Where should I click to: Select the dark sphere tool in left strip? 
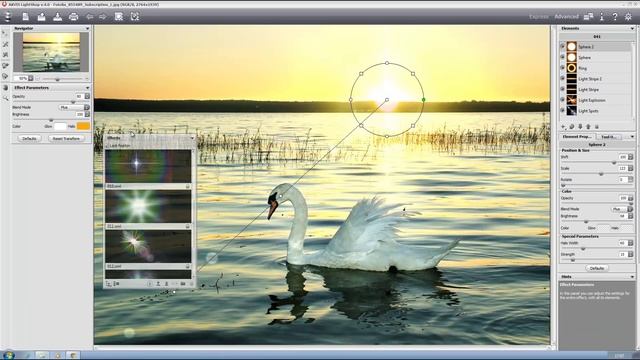(x=5, y=88)
